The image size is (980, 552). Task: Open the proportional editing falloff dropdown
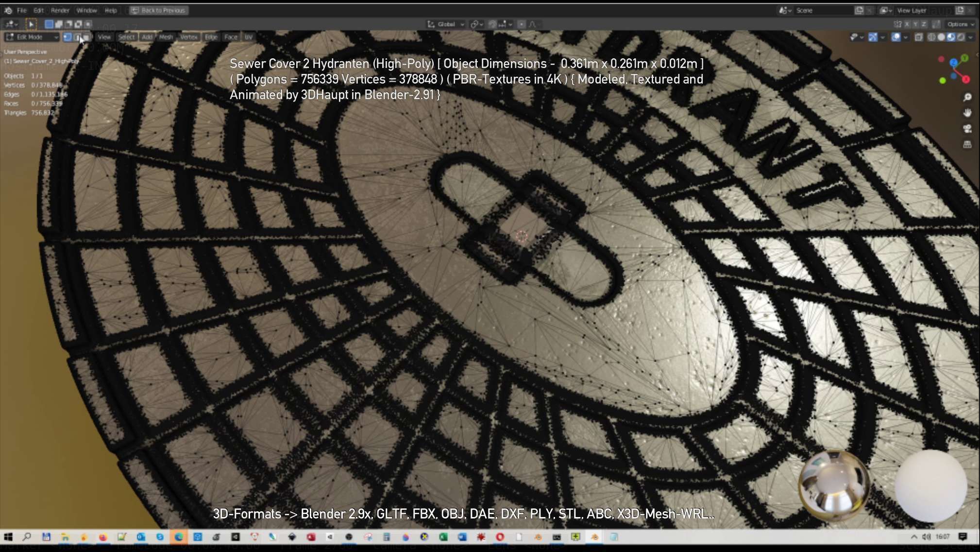point(535,24)
